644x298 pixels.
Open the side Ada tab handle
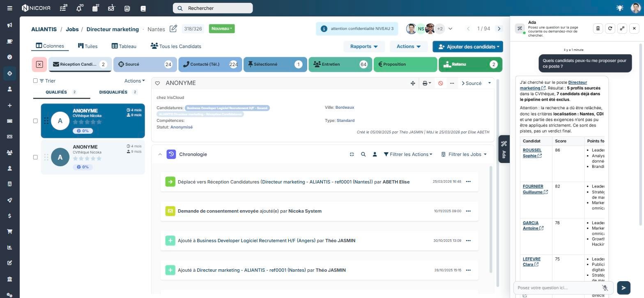[x=504, y=149]
